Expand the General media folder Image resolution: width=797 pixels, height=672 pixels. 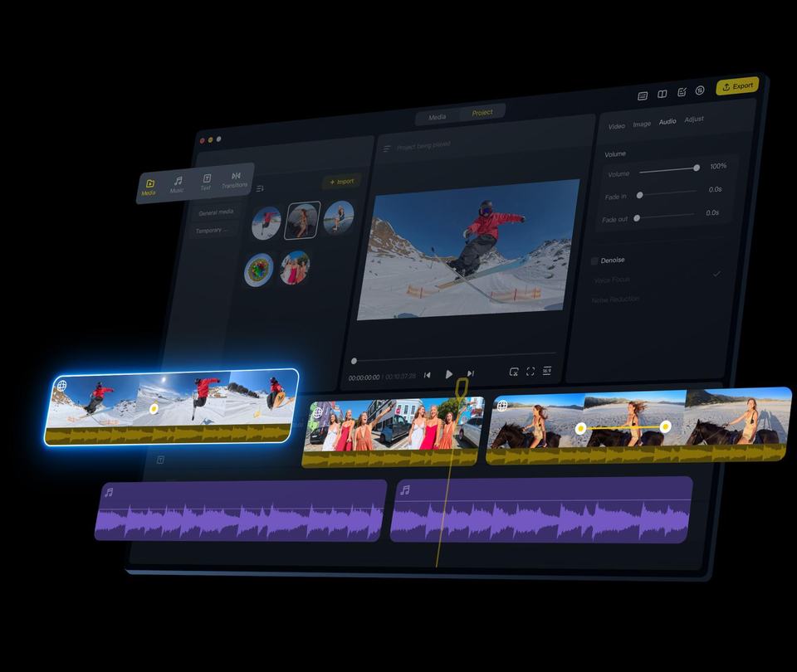coord(216,212)
